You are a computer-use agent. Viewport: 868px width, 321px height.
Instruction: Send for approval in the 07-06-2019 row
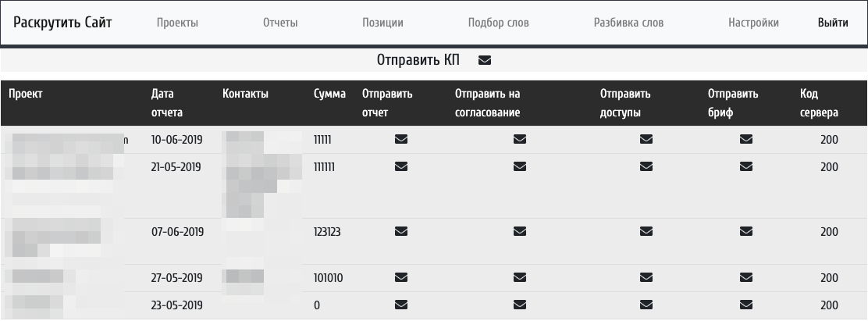[520, 231]
